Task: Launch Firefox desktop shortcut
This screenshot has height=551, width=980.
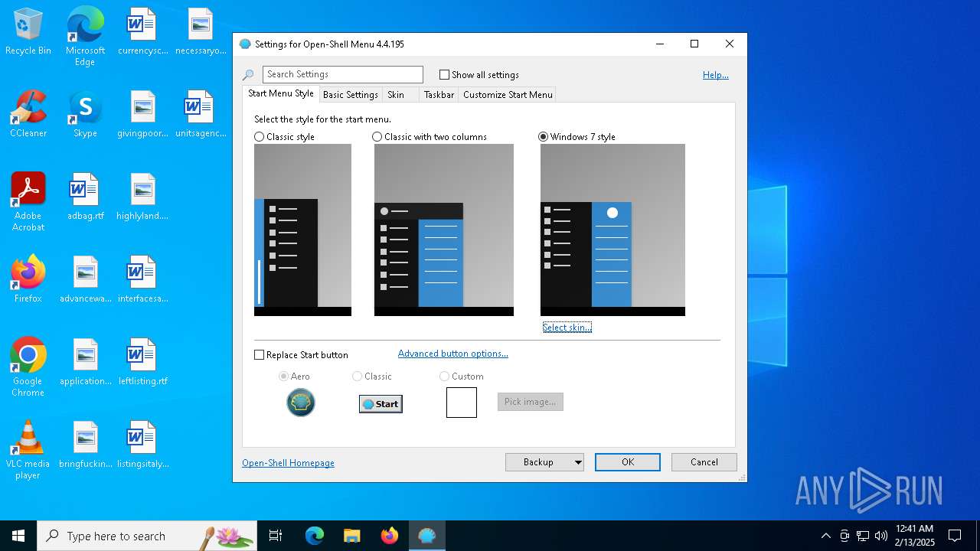Action: pos(28,280)
